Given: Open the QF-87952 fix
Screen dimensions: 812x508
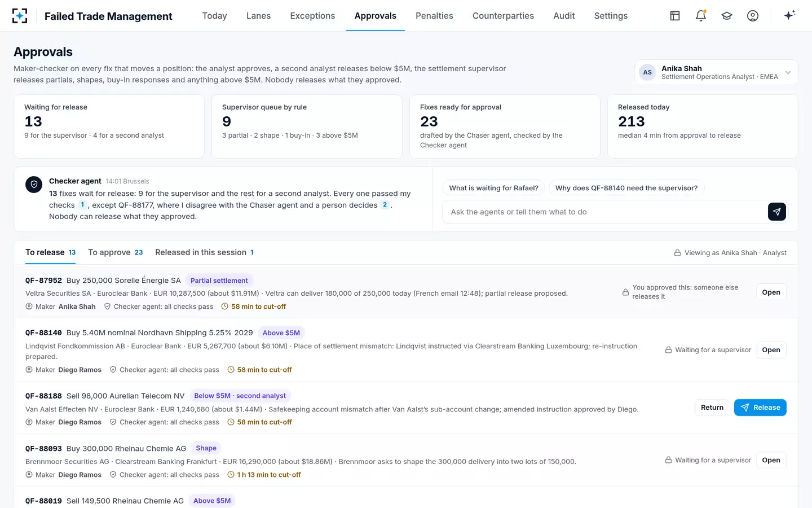Looking at the screenshot, I should (771, 292).
